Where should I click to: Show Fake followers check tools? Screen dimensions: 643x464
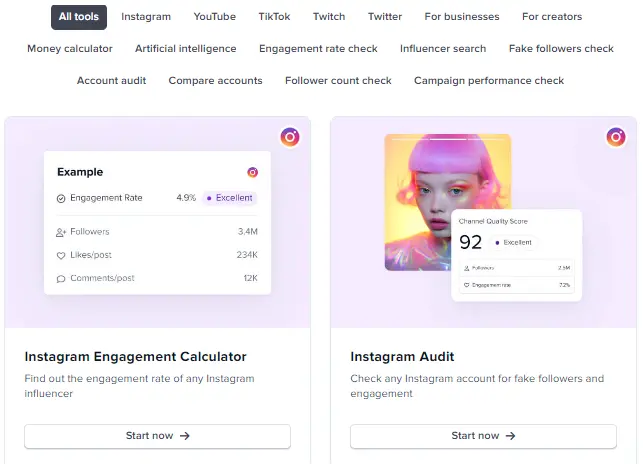561,49
